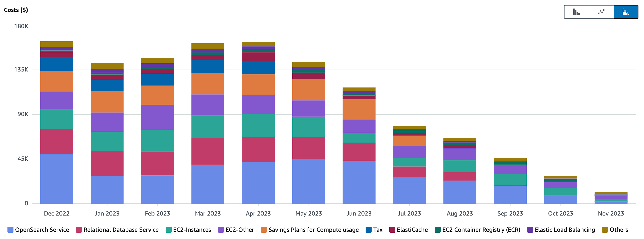
Task: Toggle Relational Database Service legend swatch
Action: (79, 230)
